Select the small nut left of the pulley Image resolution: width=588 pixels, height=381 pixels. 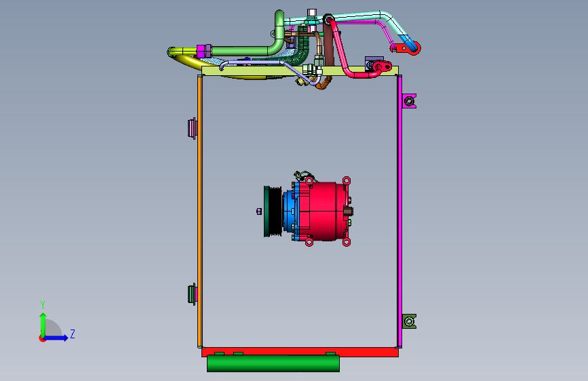259,212
